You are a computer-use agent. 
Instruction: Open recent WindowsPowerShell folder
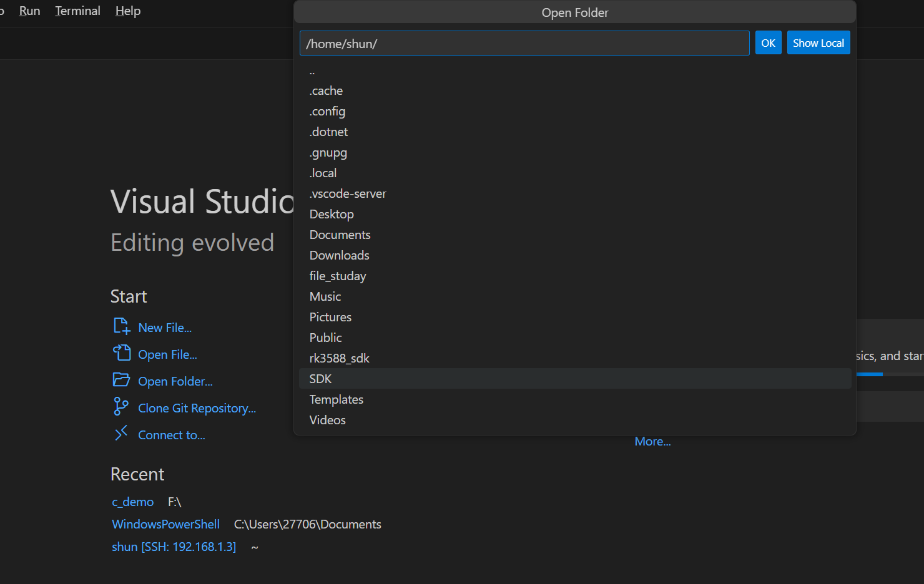point(165,524)
